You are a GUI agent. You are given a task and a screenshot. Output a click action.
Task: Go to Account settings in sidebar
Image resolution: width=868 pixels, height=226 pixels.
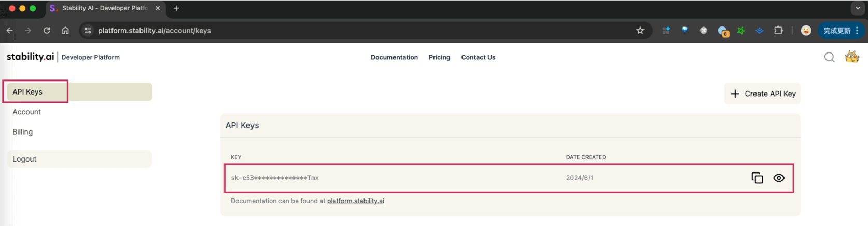click(x=26, y=112)
